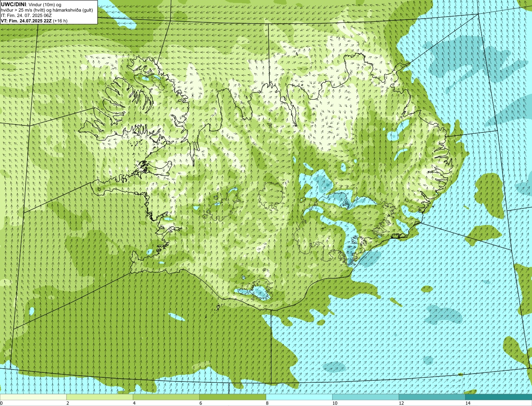The height and width of the screenshot is (406, 532).
Task: Click the scale label "2"
Action: (x=67, y=403)
